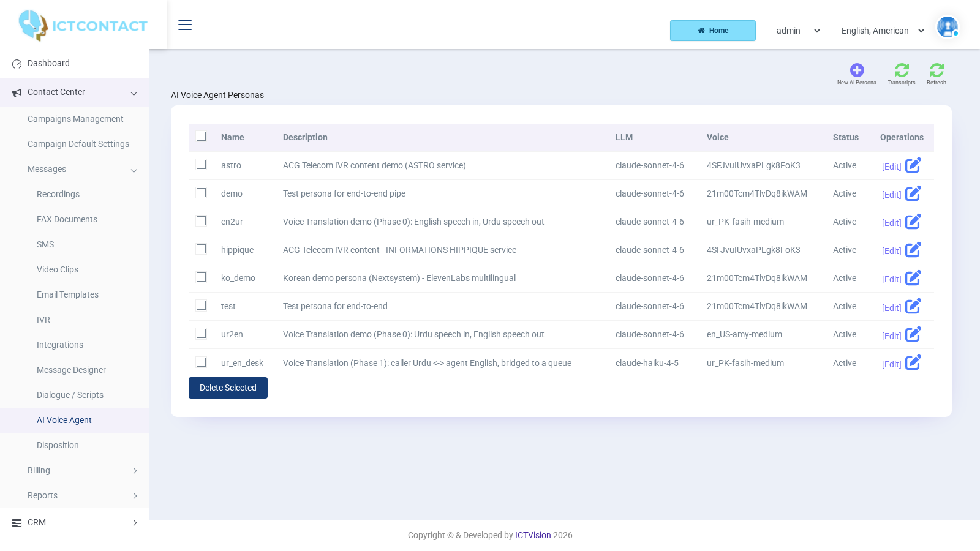
Task: Click the edit pencil icon for demo
Action: [913, 193]
